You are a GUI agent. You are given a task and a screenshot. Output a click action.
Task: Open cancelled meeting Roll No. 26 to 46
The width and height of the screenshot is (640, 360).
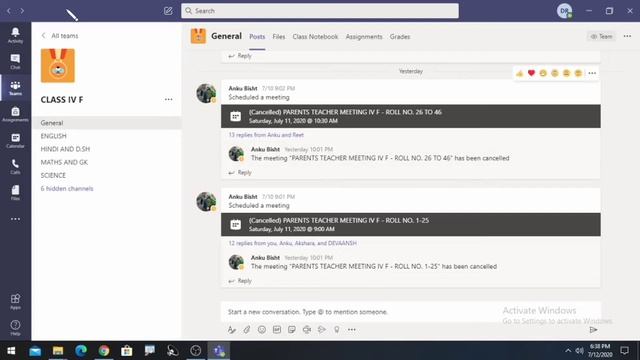411,116
